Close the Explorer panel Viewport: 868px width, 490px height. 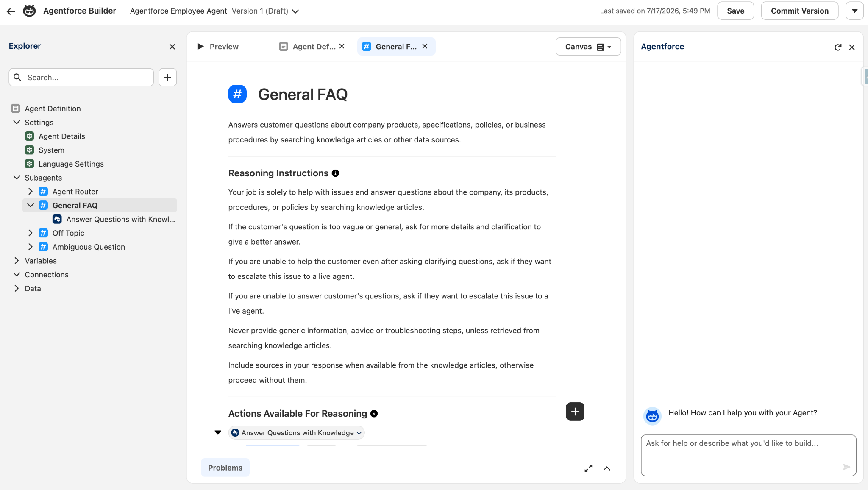[x=172, y=47]
